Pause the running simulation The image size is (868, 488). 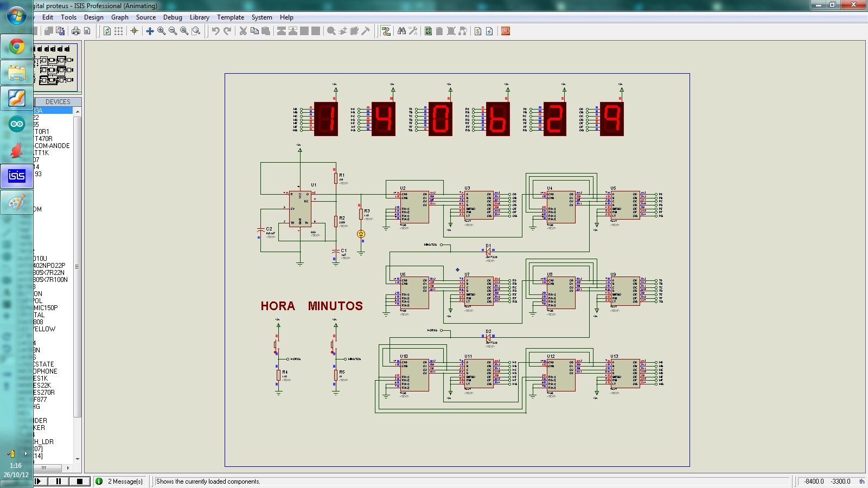coord(59,481)
